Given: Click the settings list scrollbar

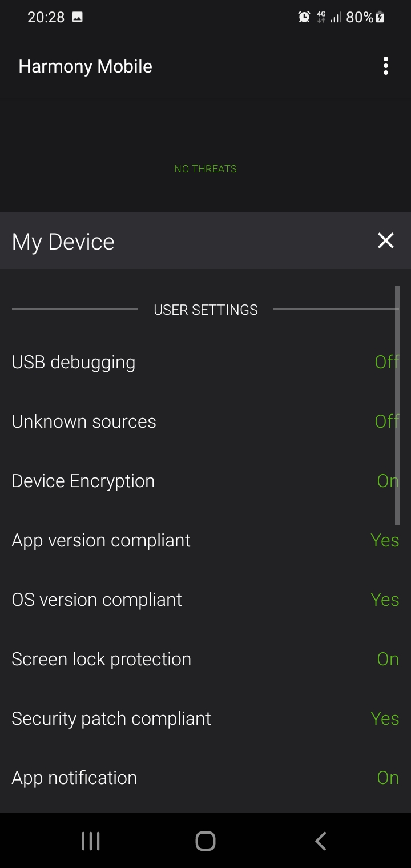Looking at the screenshot, I should pos(397,405).
